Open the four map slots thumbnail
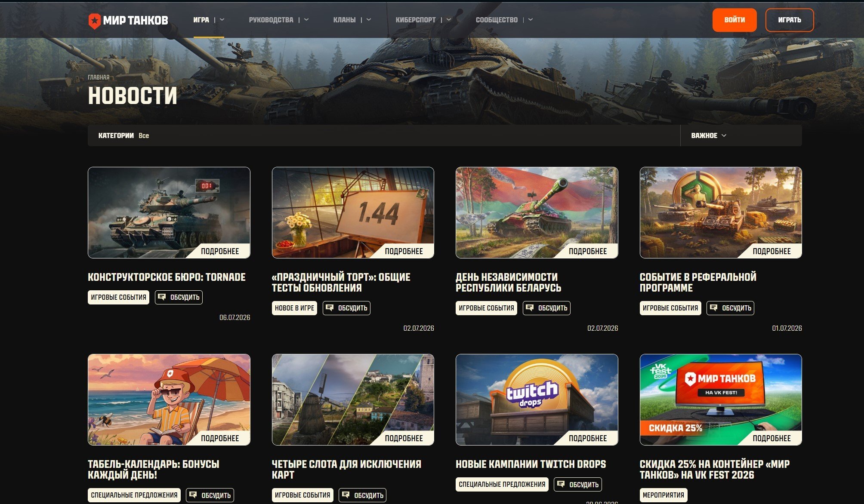Viewport: 864px width, 504px height. tap(353, 400)
